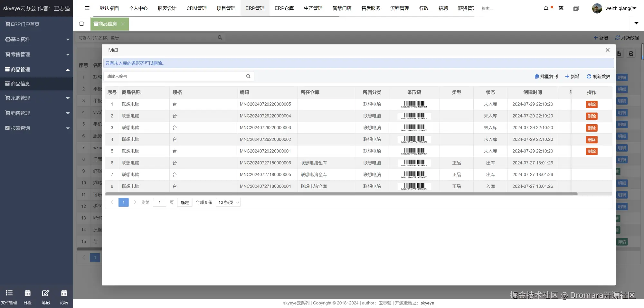
Task: Open 文件管理 file manager icon
Action: [9, 297]
